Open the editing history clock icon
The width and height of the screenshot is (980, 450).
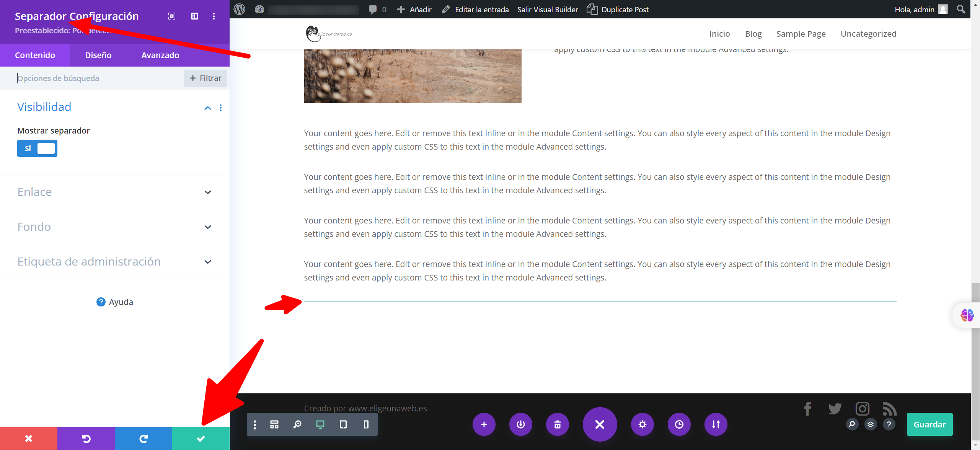click(x=679, y=424)
